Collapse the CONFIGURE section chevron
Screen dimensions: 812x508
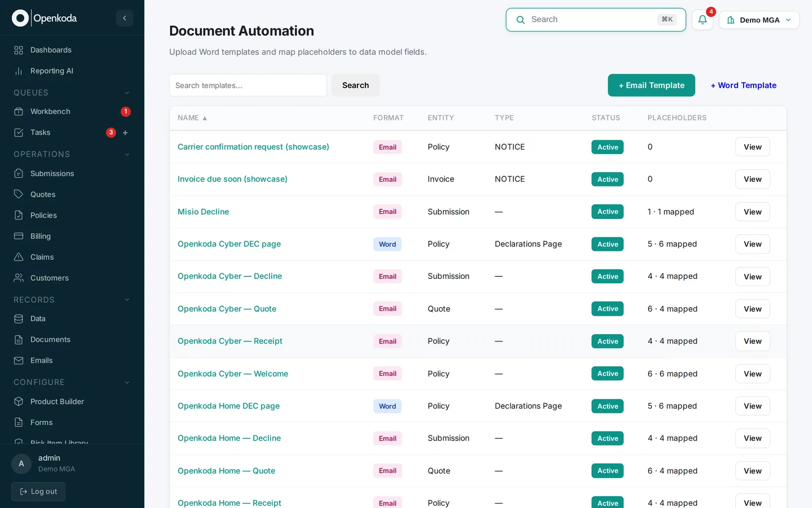tap(127, 382)
